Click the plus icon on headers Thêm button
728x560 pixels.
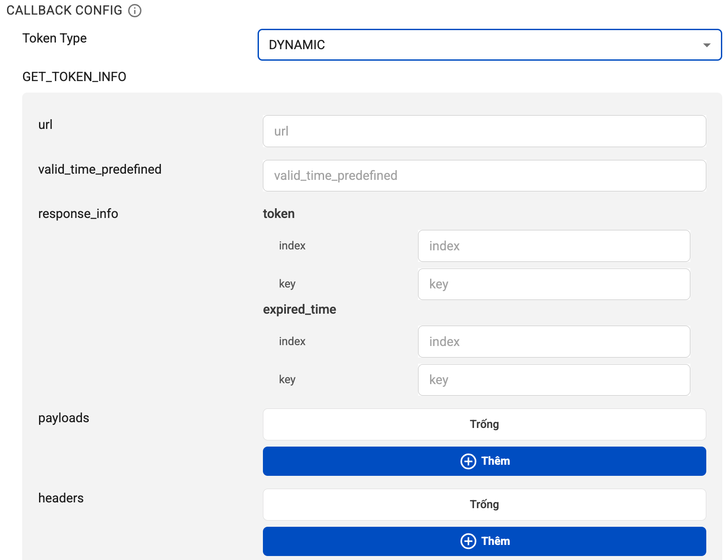pos(468,541)
